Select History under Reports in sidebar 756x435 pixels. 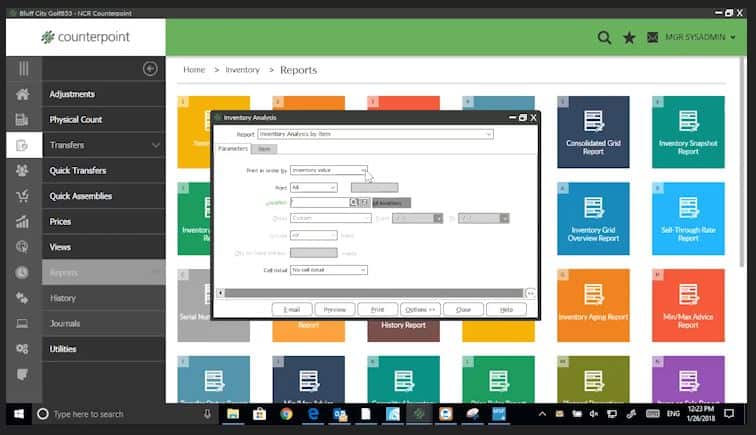pos(104,298)
